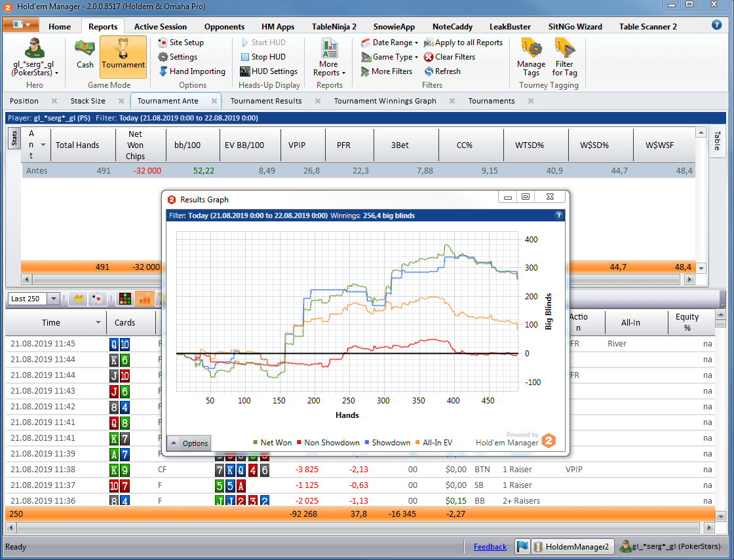Sort by the VPIP column header

pos(303,145)
